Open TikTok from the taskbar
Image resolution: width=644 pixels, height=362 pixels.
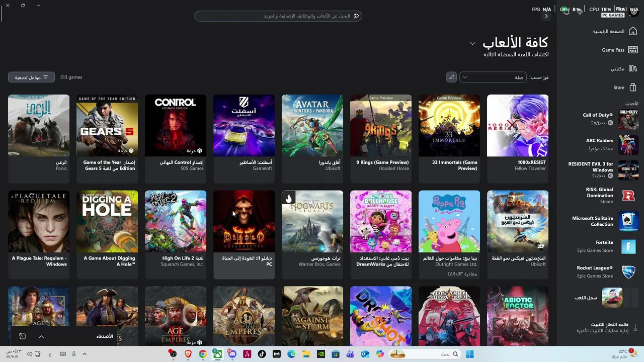[262, 354]
